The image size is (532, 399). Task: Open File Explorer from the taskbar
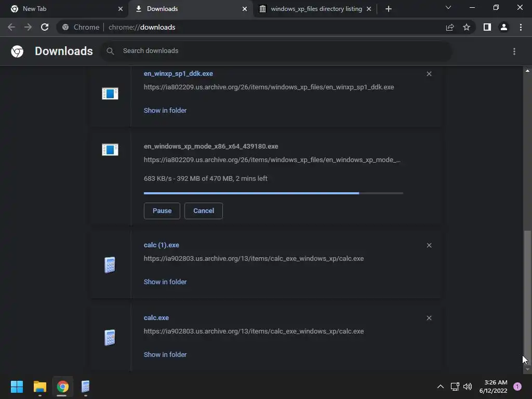pyautogui.click(x=39, y=387)
